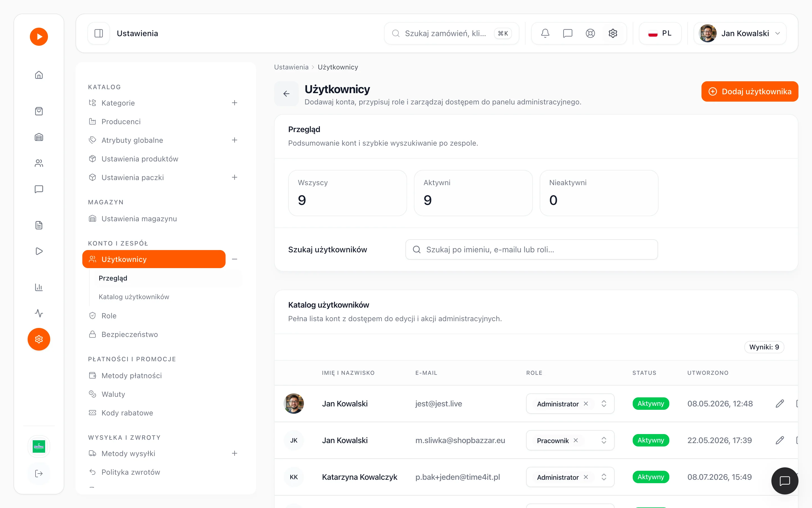Click Ustawienia breadcrumb link

tap(291, 67)
